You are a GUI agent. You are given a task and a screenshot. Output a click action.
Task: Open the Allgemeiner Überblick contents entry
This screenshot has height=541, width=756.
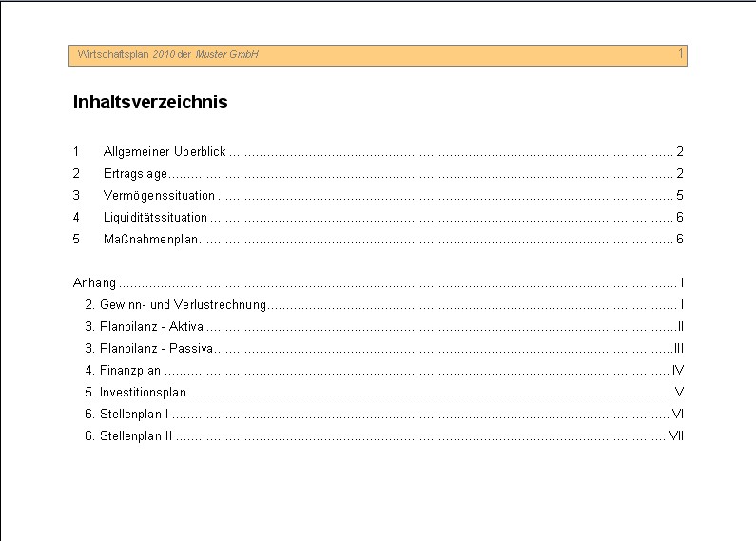pyautogui.click(x=165, y=151)
